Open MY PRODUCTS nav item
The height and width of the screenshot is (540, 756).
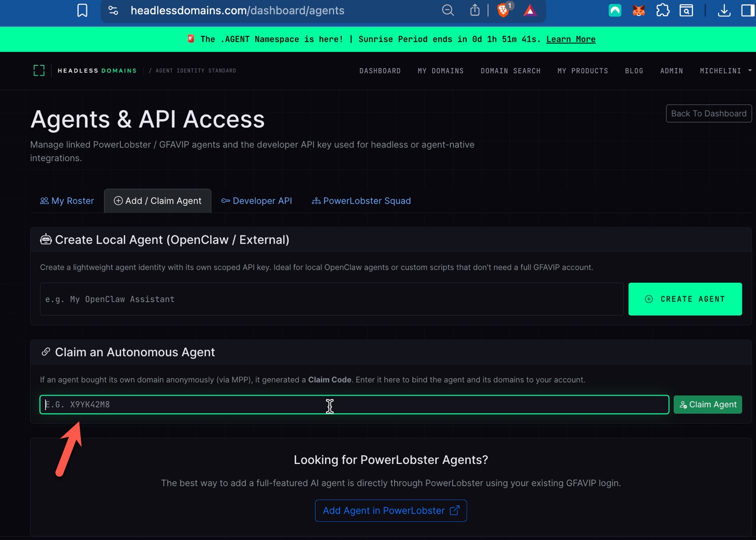click(x=583, y=71)
